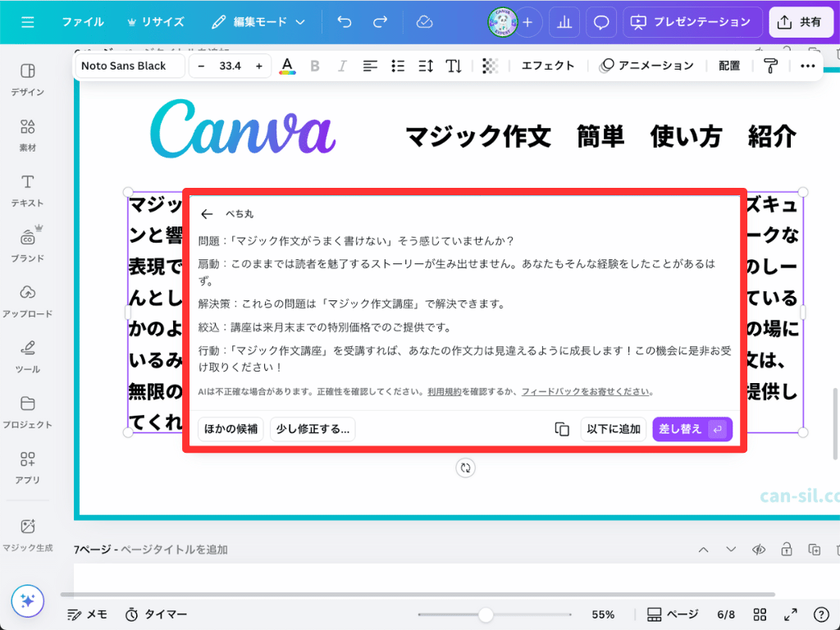The height and width of the screenshot is (630, 840).
Task: Open the アプリ sidebar panel
Action: [x=27, y=468]
